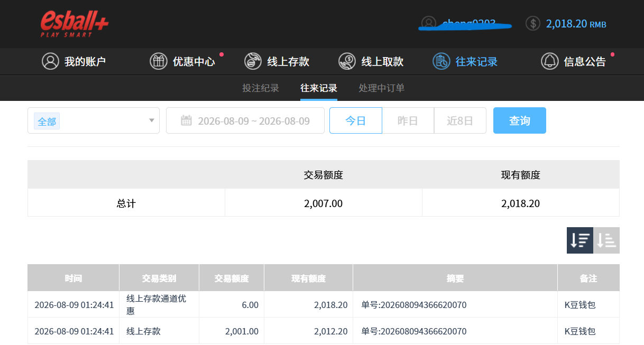Viewport: 644px width, 345px height.
Task: Switch to 投注纪录 tab
Action: pos(260,88)
